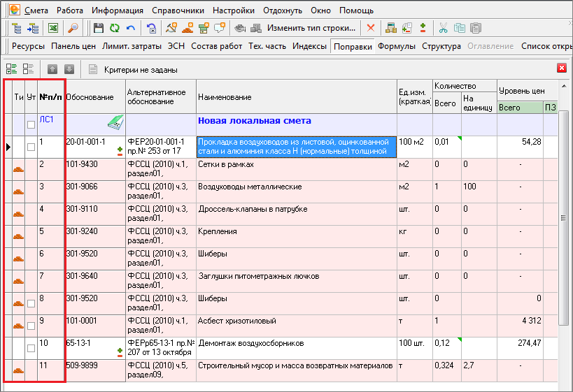Click the Изменить тип строки button

311,28
